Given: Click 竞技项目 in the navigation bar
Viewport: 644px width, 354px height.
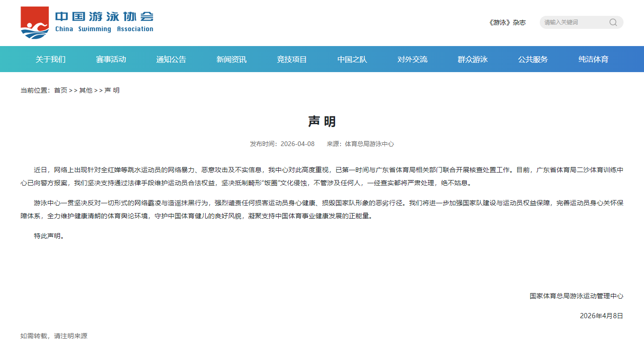Looking at the screenshot, I should click(x=292, y=59).
